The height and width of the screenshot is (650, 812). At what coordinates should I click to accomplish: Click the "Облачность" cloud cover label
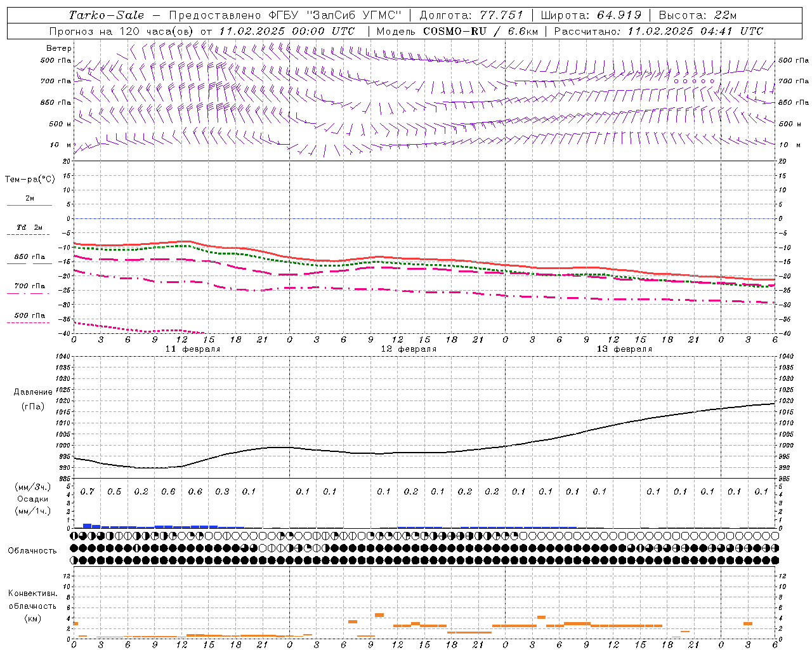[x=32, y=551]
